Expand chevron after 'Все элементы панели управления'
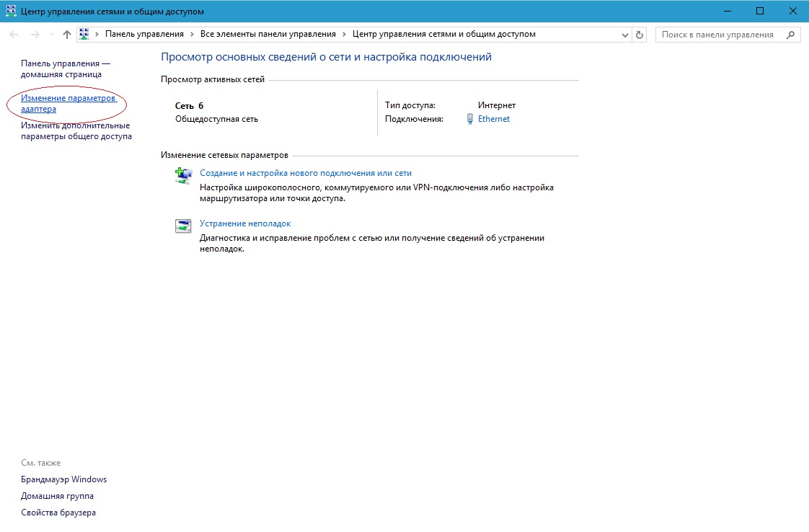Screen dimensions: 809x532 pyautogui.click(x=344, y=35)
